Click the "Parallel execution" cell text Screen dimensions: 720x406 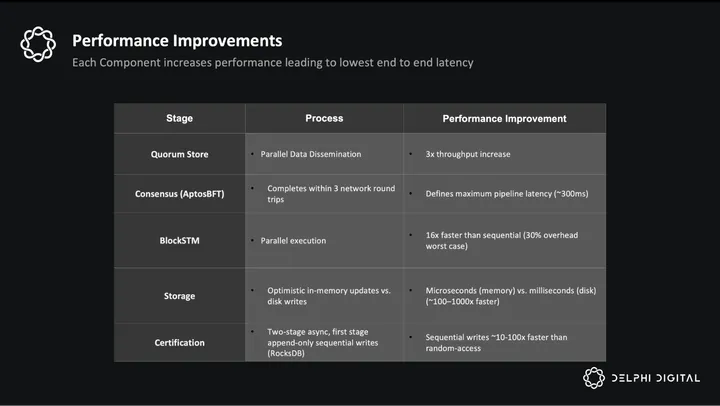click(x=293, y=241)
